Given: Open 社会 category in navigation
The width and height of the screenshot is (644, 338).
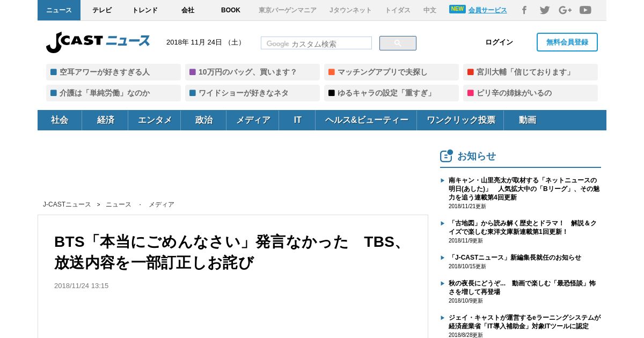Looking at the screenshot, I should coord(60,120).
